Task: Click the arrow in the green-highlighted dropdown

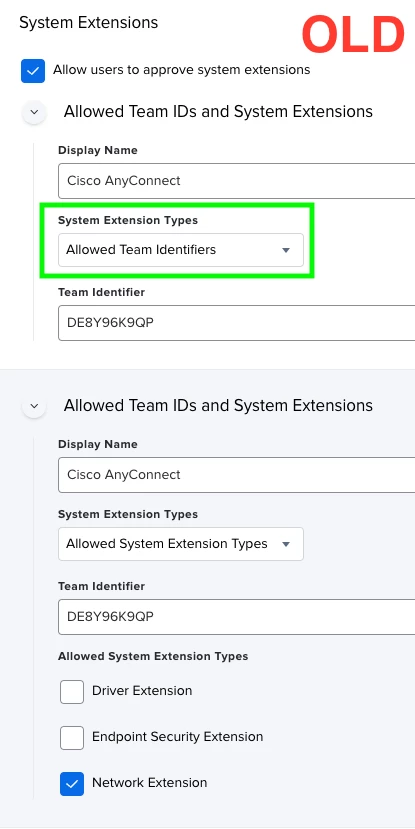Action: (x=286, y=250)
